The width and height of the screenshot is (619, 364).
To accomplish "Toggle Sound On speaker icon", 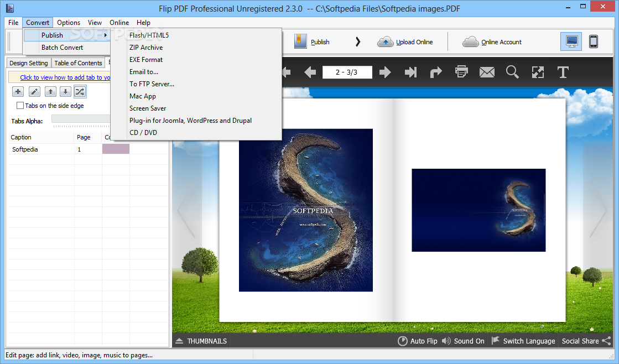I will pyautogui.click(x=446, y=341).
